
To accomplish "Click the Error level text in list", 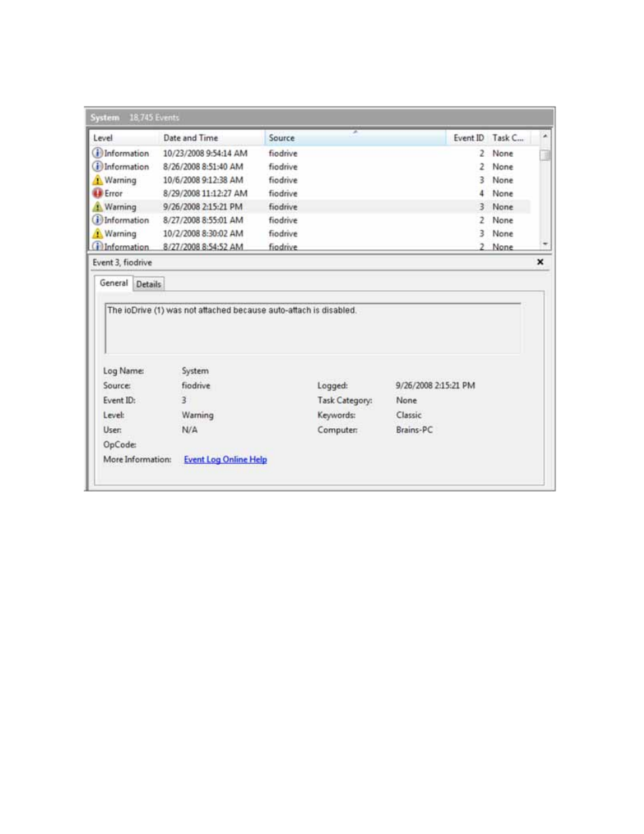I will [x=113, y=194].
